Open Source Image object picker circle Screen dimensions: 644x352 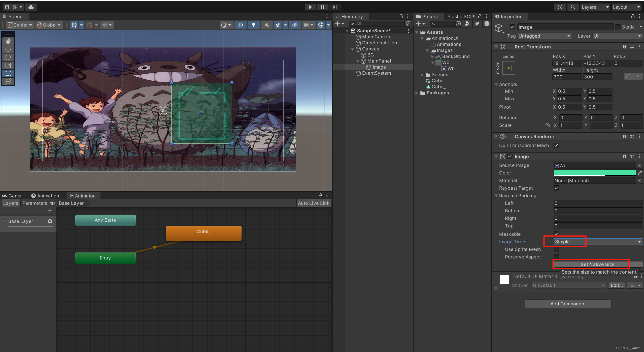tap(639, 165)
